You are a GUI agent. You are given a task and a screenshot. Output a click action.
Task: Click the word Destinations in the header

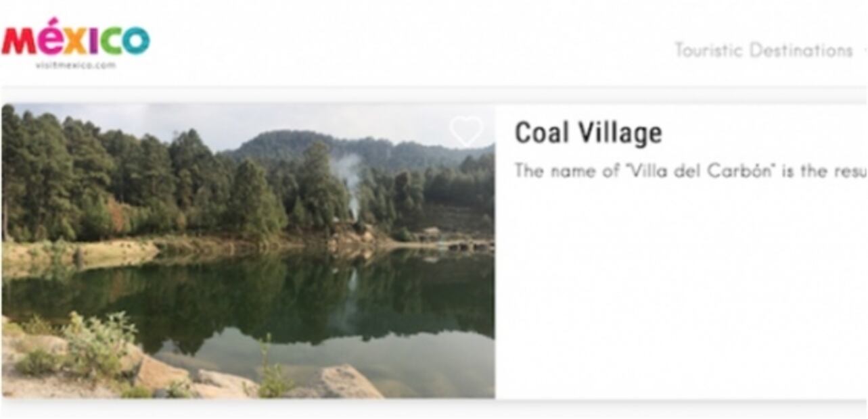801,50
